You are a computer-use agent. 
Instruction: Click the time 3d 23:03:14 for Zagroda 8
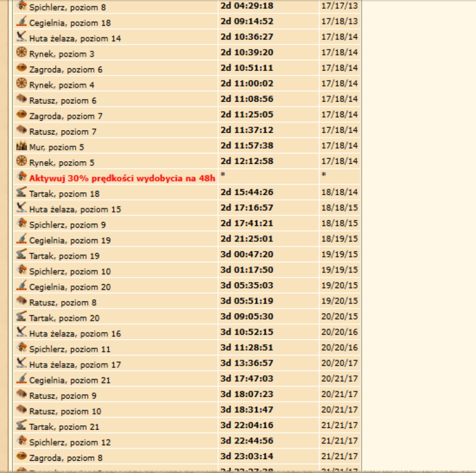coord(247,456)
